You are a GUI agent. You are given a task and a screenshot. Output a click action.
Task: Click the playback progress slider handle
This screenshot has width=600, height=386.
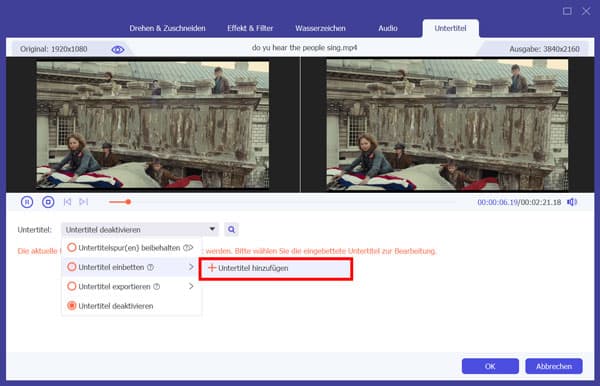coord(129,202)
